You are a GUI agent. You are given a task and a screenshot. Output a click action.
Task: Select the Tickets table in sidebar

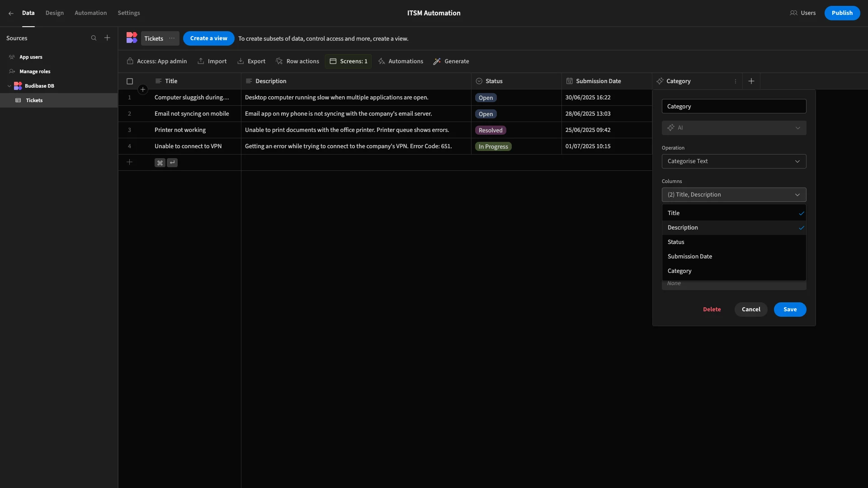(59, 100)
